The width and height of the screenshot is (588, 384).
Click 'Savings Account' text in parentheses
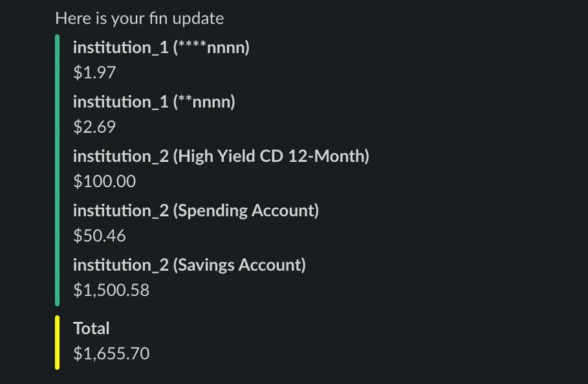pyautogui.click(x=239, y=265)
